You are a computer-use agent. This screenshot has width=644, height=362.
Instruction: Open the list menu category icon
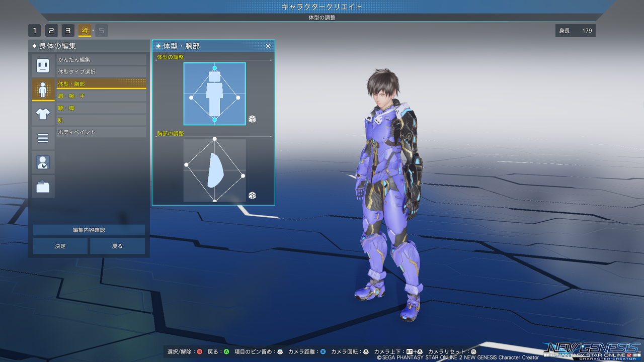pyautogui.click(x=43, y=138)
